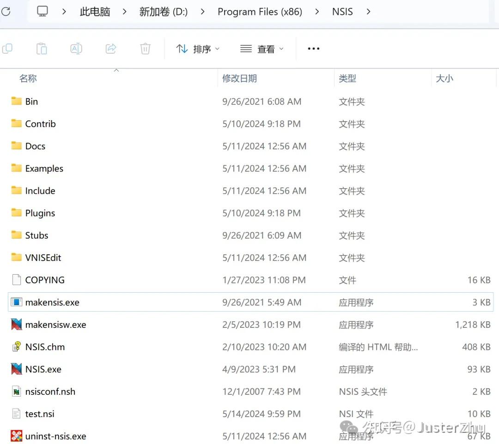This screenshot has height=448, width=499.
Task: Open the VNISEdit folder
Action: (43, 258)
